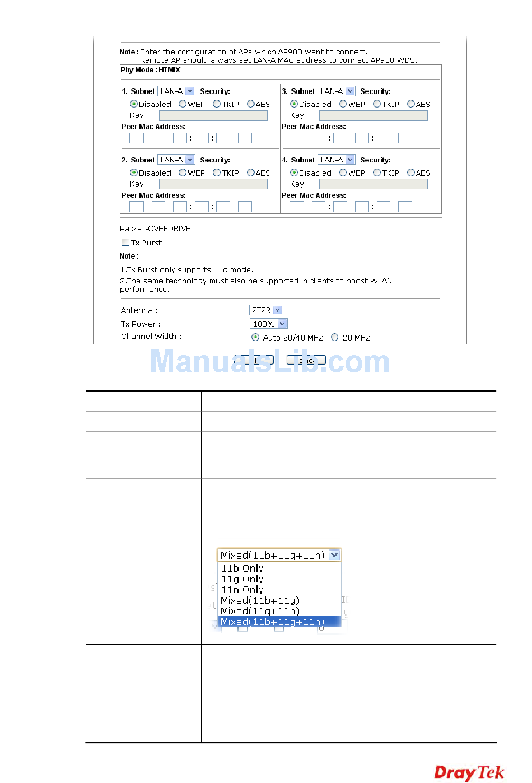Pick 11g Only from the mode list
This screenshot has height=783, width=532.
(279, 579)
